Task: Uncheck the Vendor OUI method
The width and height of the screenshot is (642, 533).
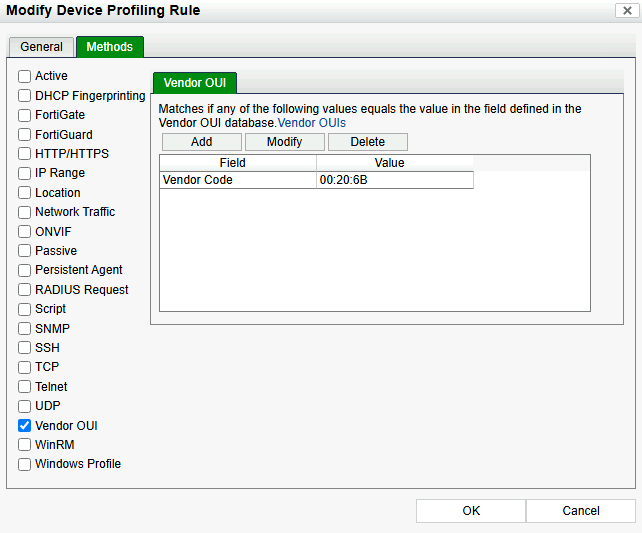Action: coord(25,426)
